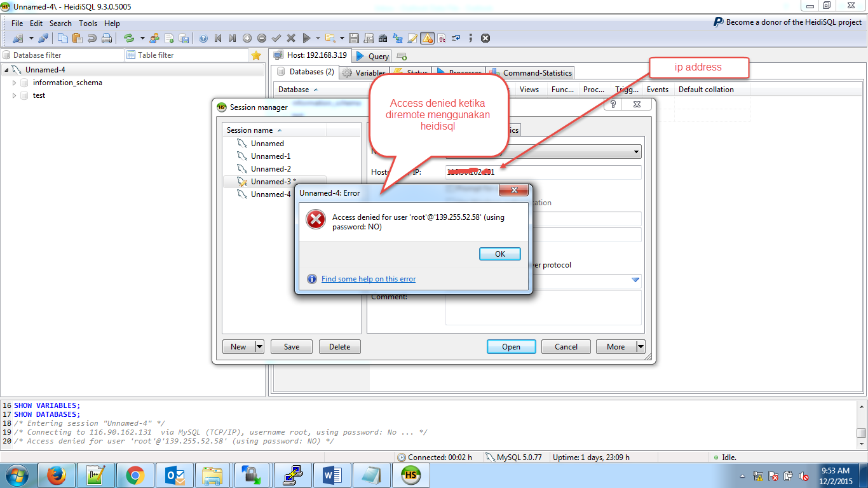
Task: Select session Unnamed-2 in list
Action: (271, 169)
